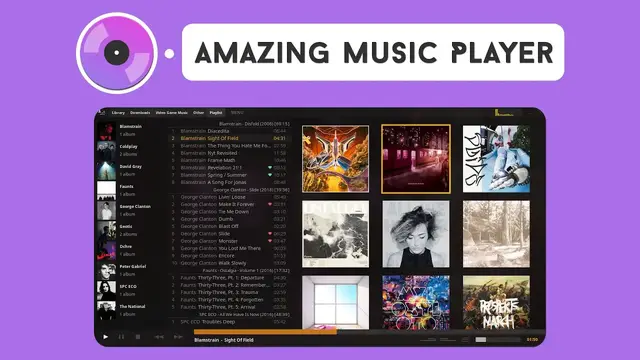This screenshot has width=640, height=360.
Task: Click pink heart on 'Monster' track row
Action: [270, 241]
